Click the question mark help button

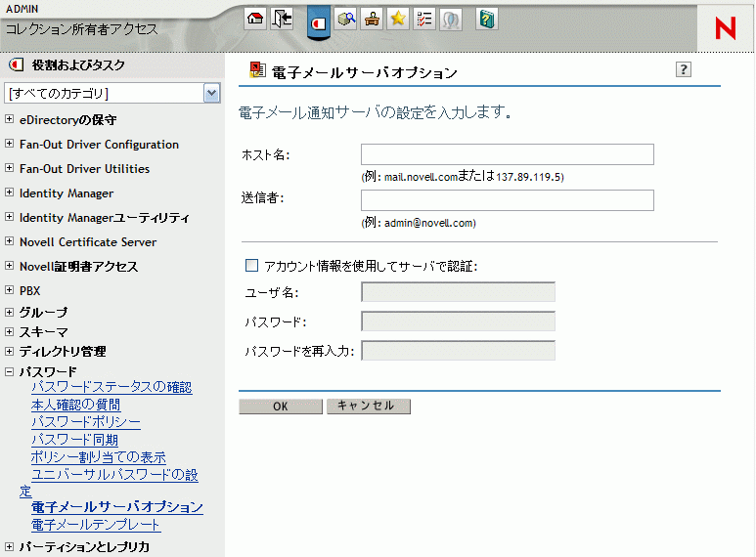pyautogui.click(x=684, y=69)
